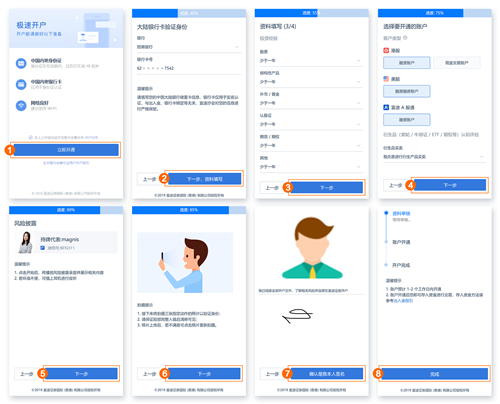The width and height of the screenshot is (500, 404).
Task: Click the 完成 finish button
Action: (x=435, y=374)
